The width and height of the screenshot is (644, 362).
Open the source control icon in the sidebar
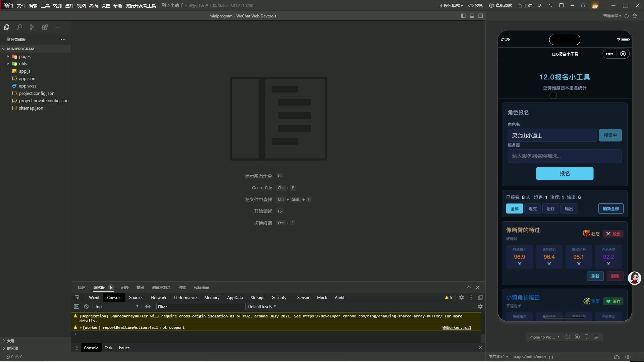32,27
